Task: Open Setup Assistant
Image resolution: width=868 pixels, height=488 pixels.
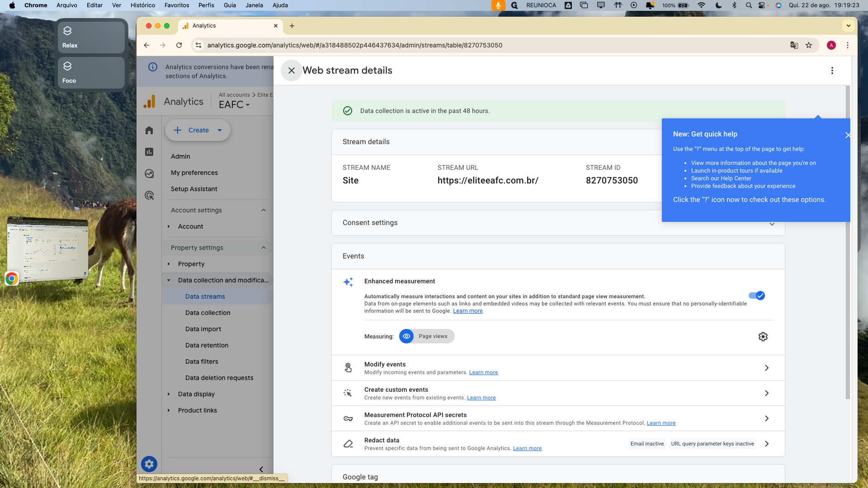Action: 194,189
